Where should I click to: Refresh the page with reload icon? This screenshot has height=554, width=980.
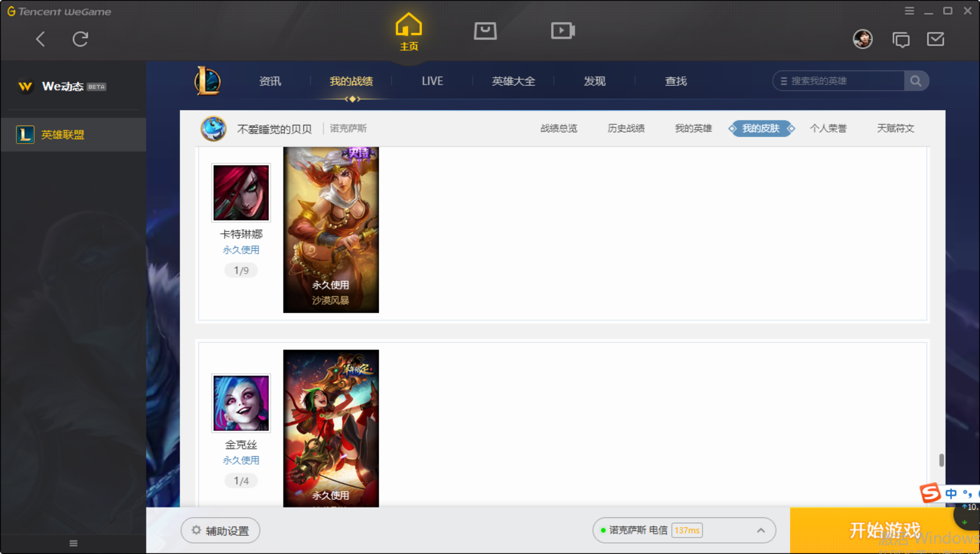click(80, 39)
